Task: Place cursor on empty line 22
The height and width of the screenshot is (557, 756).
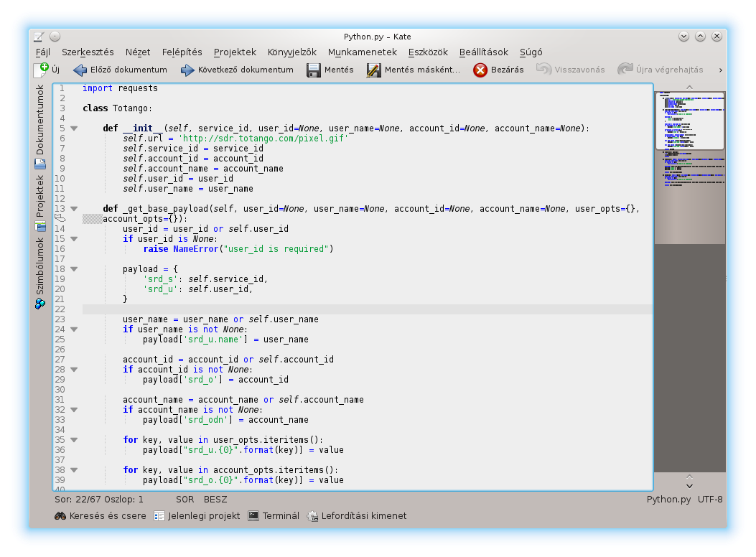Action: click(368, 309)
